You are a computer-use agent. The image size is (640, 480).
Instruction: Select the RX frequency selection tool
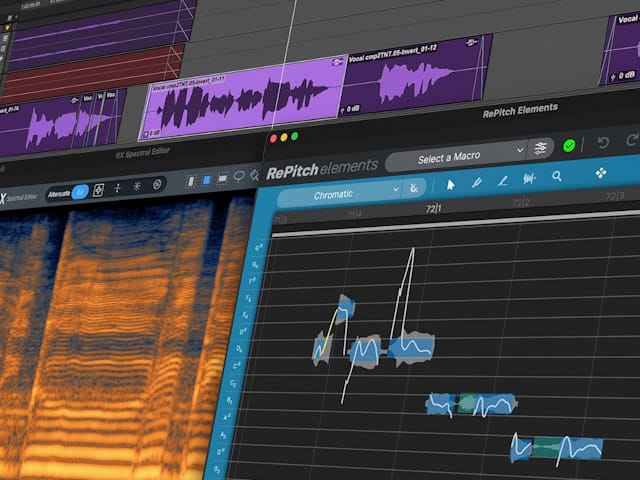pyautogui.click(x=222, y=179)
